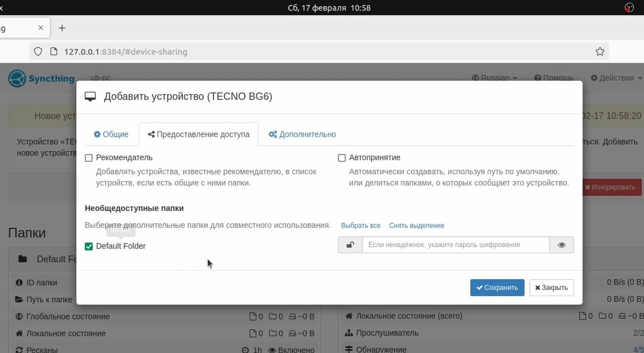Image resolution: width=644 pixels, height=353 pixels.
Task: Toggle password visibility eye icon
Action: (562, 245)
